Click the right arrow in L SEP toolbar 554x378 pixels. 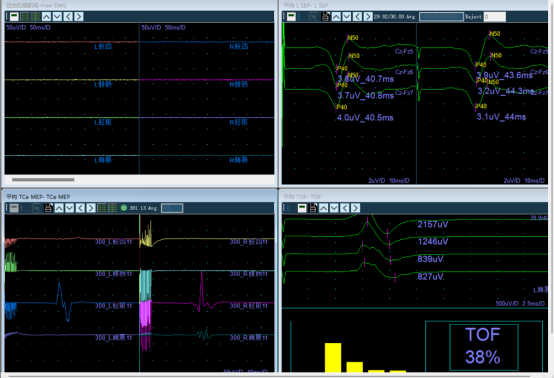coord(368,16)
